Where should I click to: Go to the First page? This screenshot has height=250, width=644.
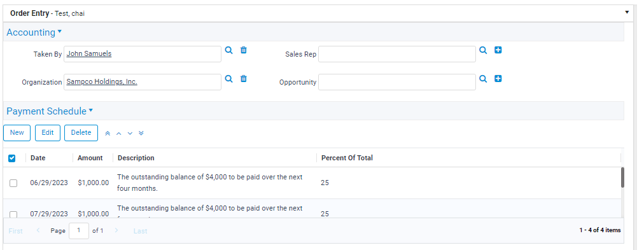point(16,231)
